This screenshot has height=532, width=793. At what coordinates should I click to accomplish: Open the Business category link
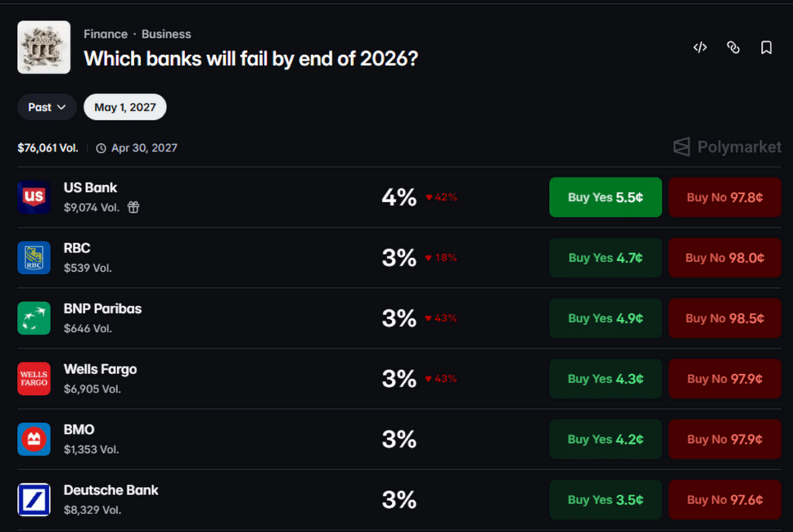[166, 34]
